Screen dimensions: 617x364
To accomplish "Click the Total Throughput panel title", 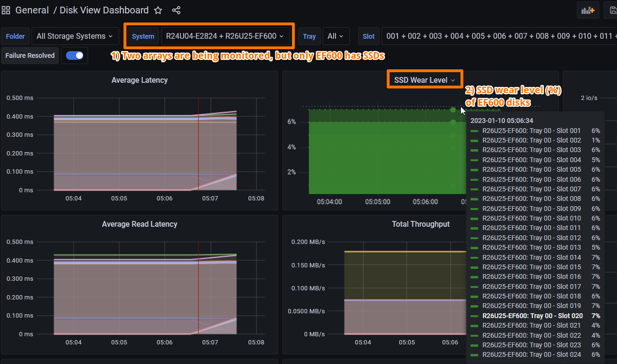I will tap(421, 224).
